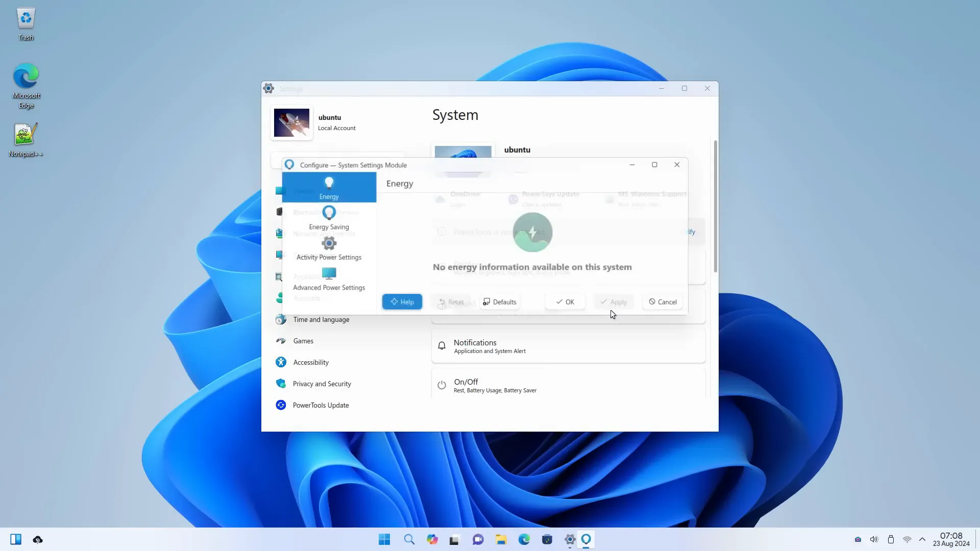Open Chat app on taskbar

click(478, 540)
